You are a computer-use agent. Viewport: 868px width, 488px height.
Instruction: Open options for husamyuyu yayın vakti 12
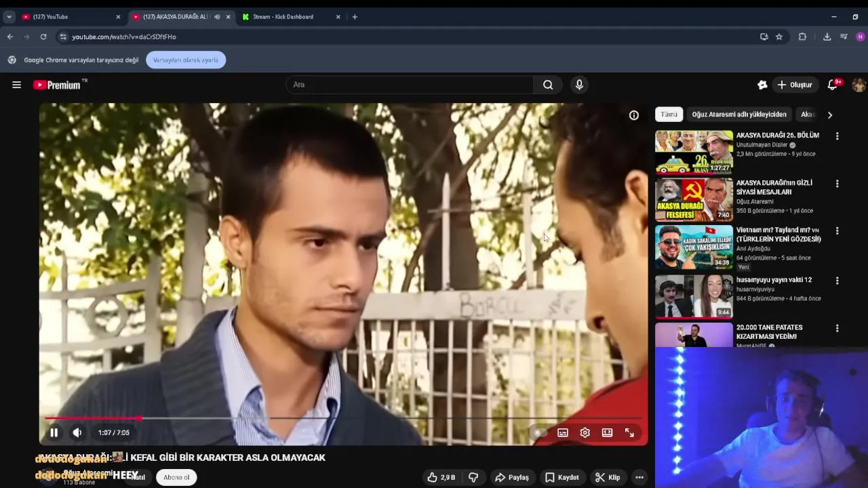coord(837,281)
